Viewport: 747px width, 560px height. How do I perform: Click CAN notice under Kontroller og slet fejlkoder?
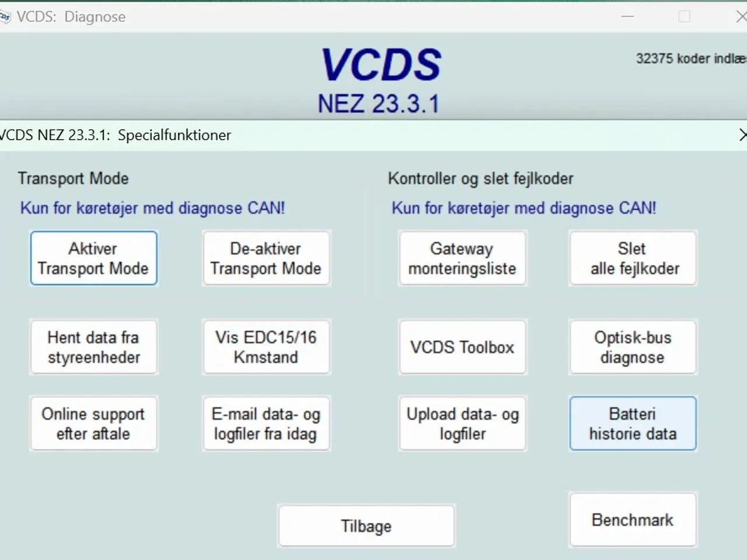click(x=524, y=208)
